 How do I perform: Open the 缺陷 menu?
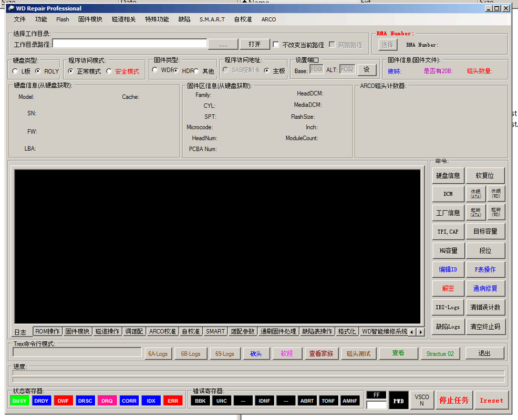[184, 19]
